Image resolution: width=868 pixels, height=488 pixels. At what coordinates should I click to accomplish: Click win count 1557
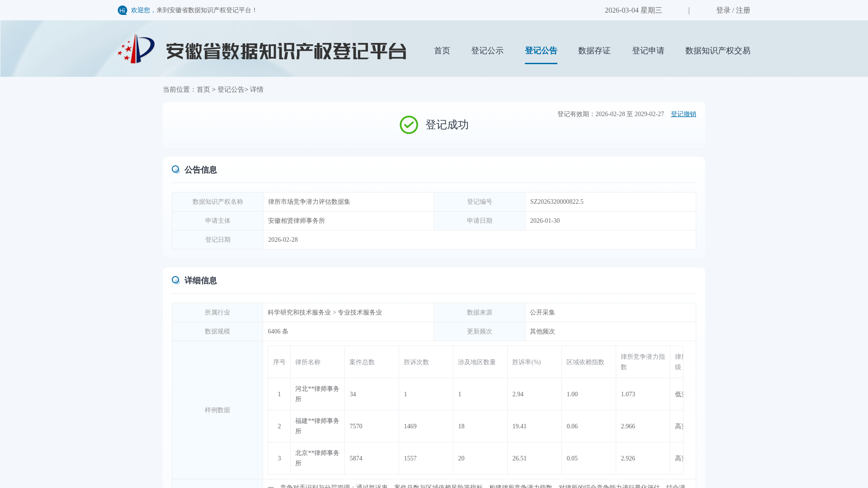coord(410,459)
